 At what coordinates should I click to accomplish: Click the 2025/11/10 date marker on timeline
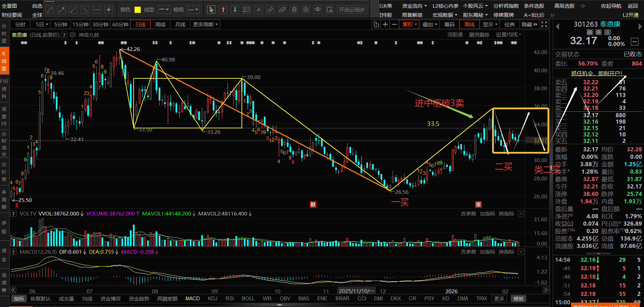tap(356, 291)
